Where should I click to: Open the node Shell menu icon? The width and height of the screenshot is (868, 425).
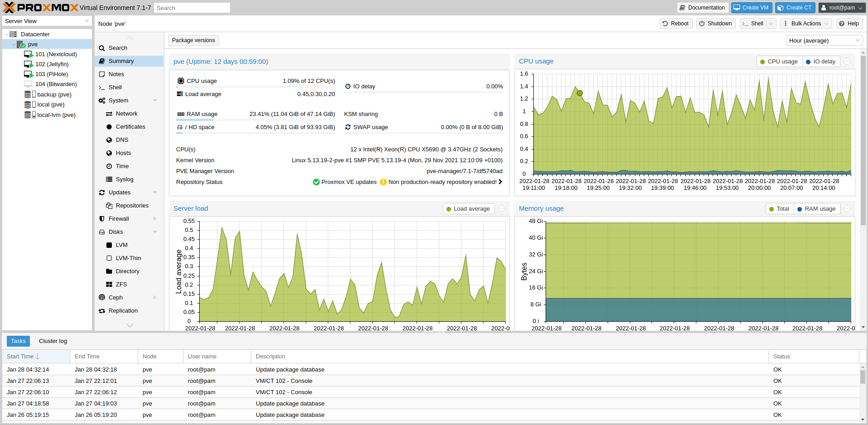tap(102, 87)
